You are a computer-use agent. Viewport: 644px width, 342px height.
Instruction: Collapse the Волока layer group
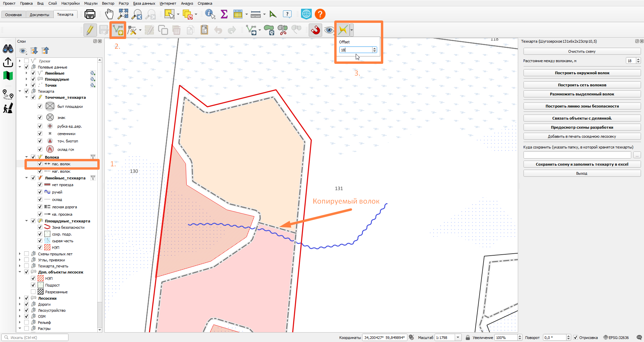27,157
